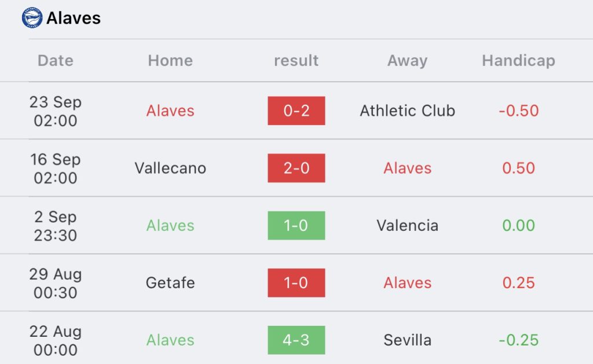Click the Handicap column header

(x=518, y=61)
